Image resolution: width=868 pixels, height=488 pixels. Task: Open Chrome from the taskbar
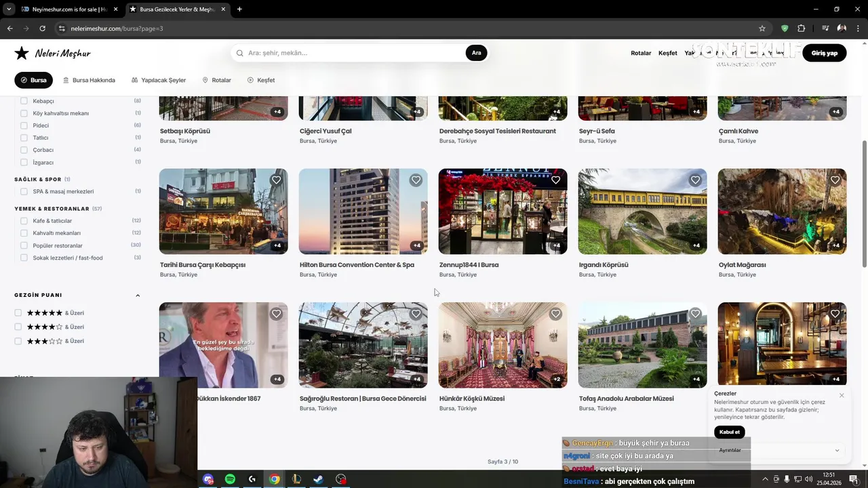click(274, 479)
